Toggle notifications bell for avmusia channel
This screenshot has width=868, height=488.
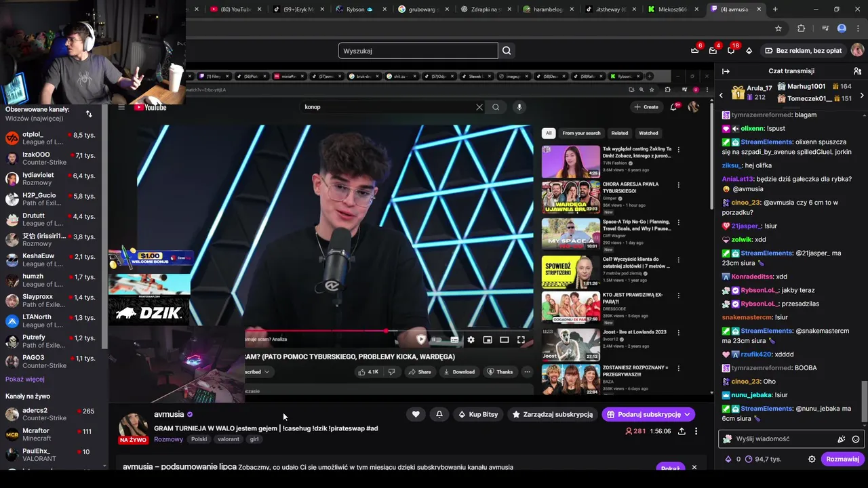(x=439, y=414)
